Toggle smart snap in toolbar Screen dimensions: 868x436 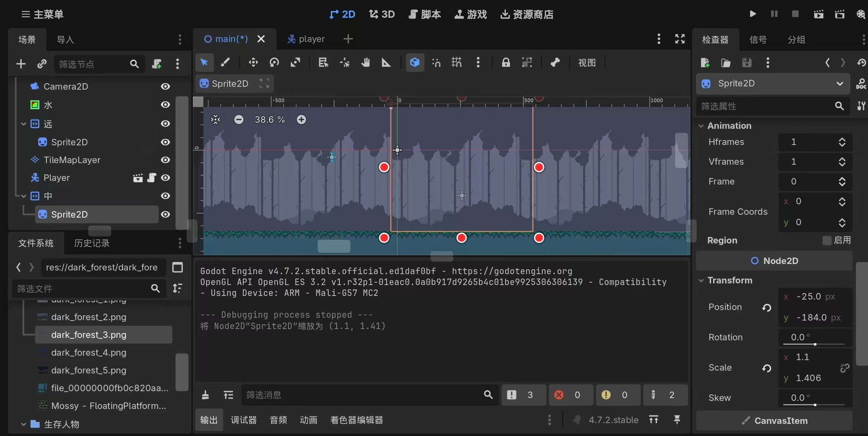coord(436,63)
